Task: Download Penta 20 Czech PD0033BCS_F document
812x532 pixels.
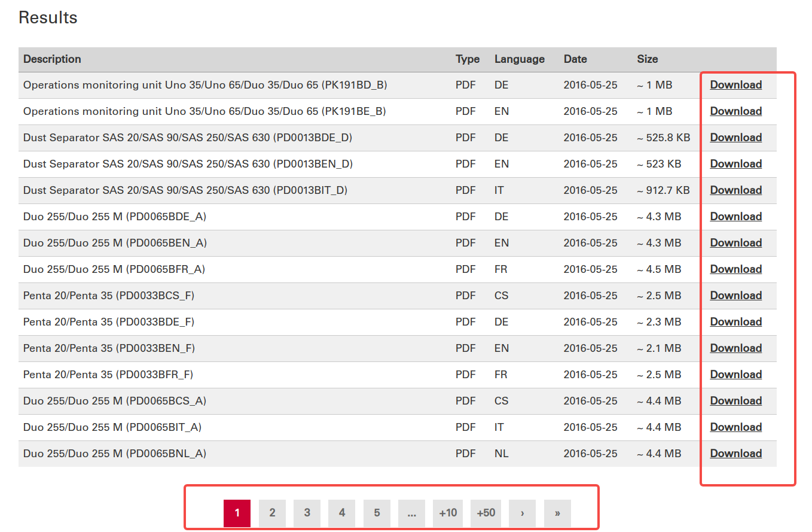Action: click(735, 296)
